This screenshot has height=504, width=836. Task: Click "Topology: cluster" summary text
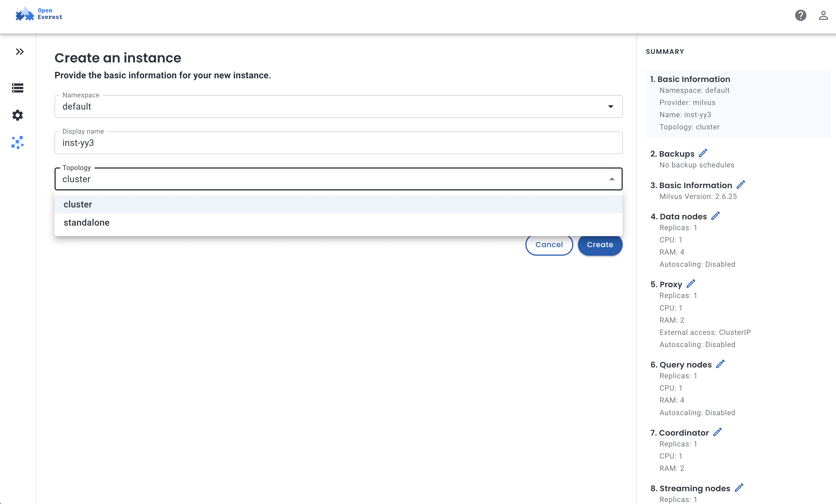689,127
